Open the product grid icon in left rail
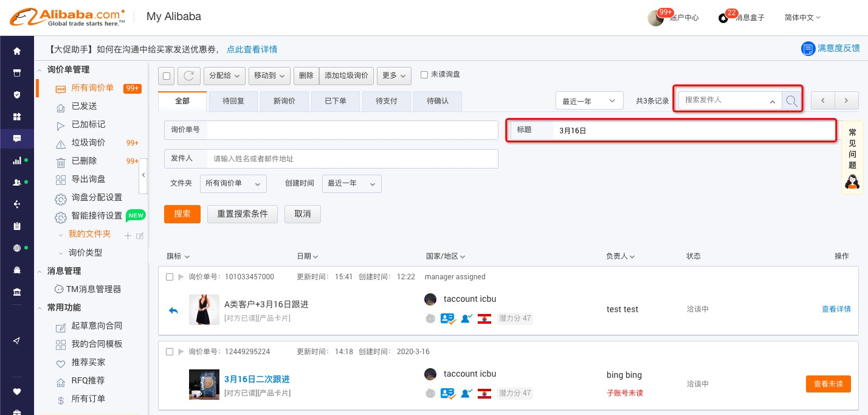868x415 pixels. click(x=17, y=117)
